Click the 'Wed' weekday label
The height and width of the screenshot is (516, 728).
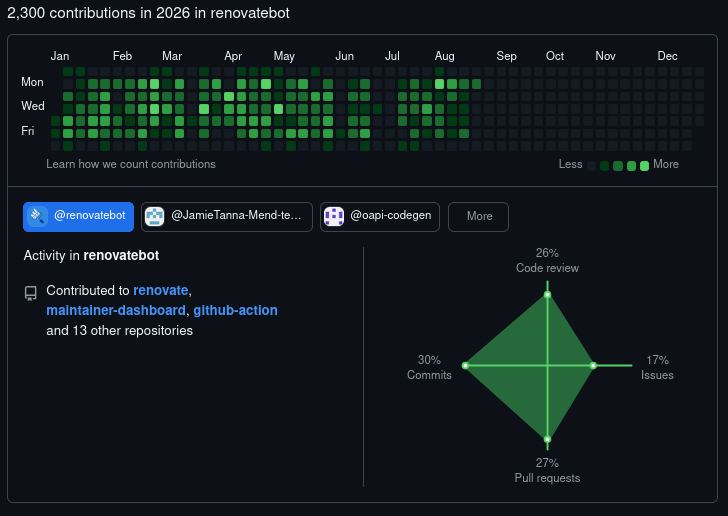tap(33, 106)
